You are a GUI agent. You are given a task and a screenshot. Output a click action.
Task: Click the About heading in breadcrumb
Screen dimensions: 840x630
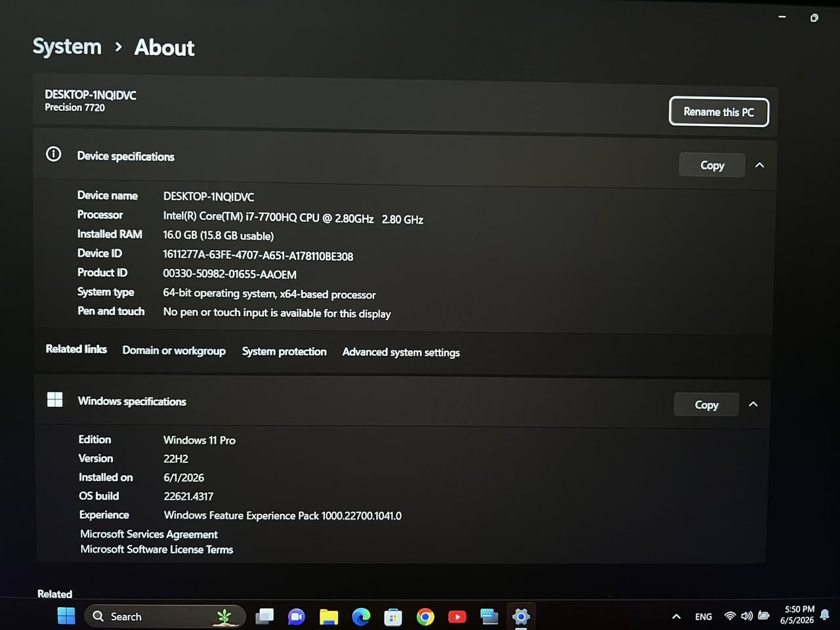(164, 48)
